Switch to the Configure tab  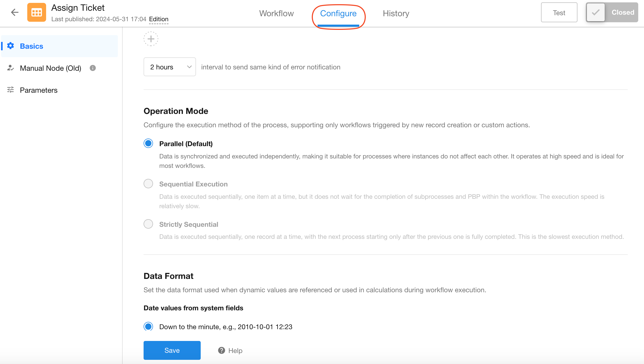(338, 13)
